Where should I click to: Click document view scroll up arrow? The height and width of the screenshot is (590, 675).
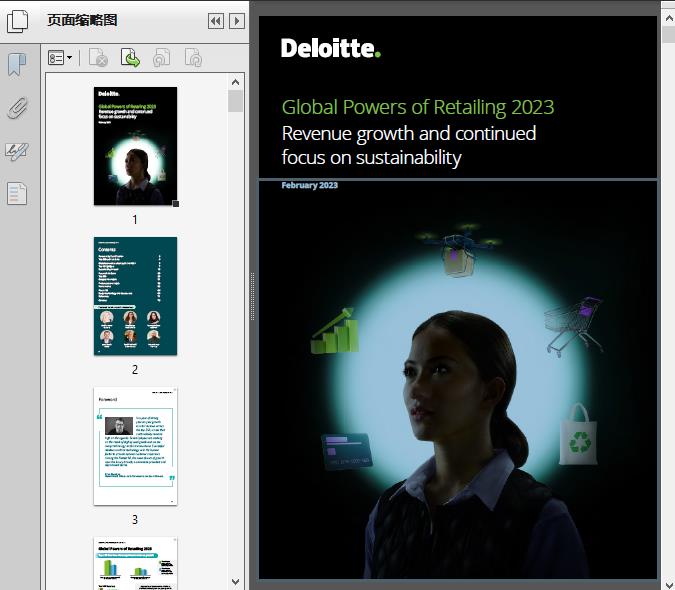point(669,18)
